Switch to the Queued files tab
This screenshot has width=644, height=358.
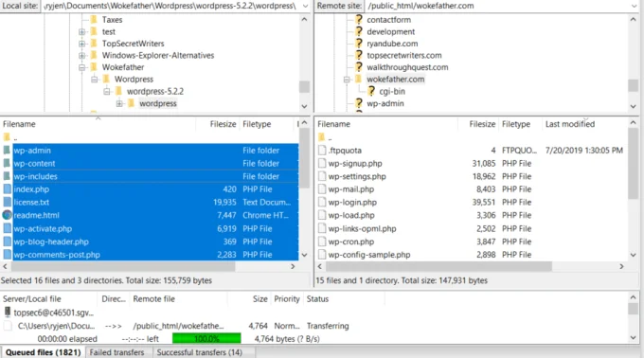point(44,352)
